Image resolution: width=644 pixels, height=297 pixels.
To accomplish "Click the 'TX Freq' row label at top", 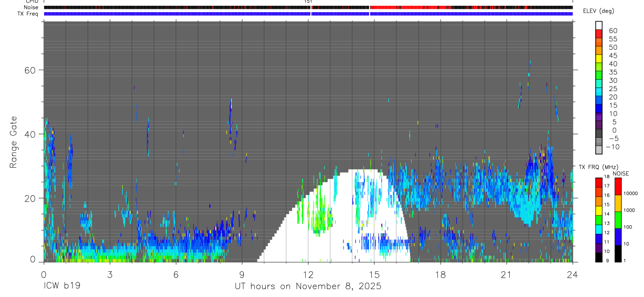I will tap(28, 14).
